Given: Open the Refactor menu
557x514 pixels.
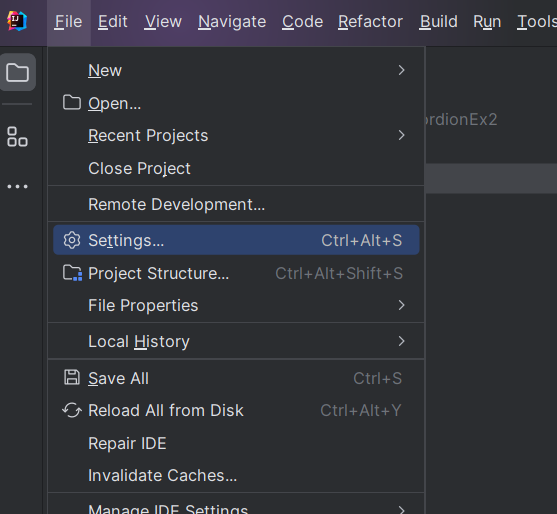Looking at the screenshot, I should (x=370, y=22).
